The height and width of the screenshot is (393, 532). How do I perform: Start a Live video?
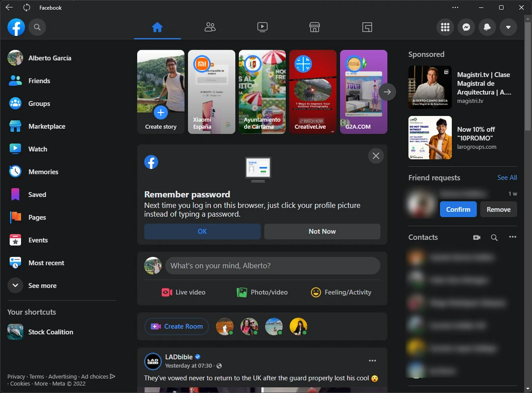pyautogui.click(x=183, y=292)
